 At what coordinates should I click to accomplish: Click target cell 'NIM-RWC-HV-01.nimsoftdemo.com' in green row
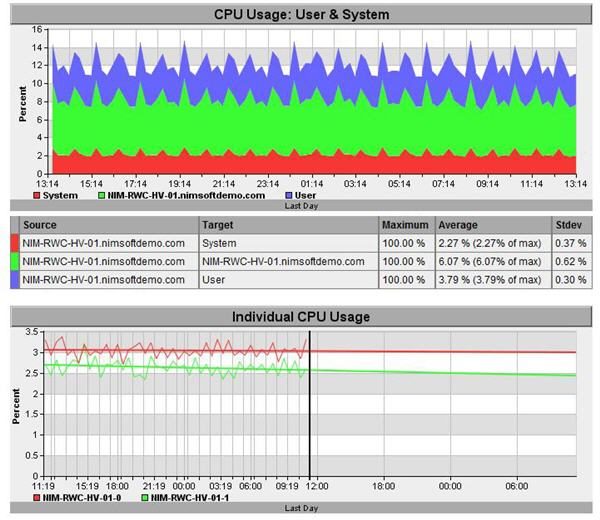point(289,262)
